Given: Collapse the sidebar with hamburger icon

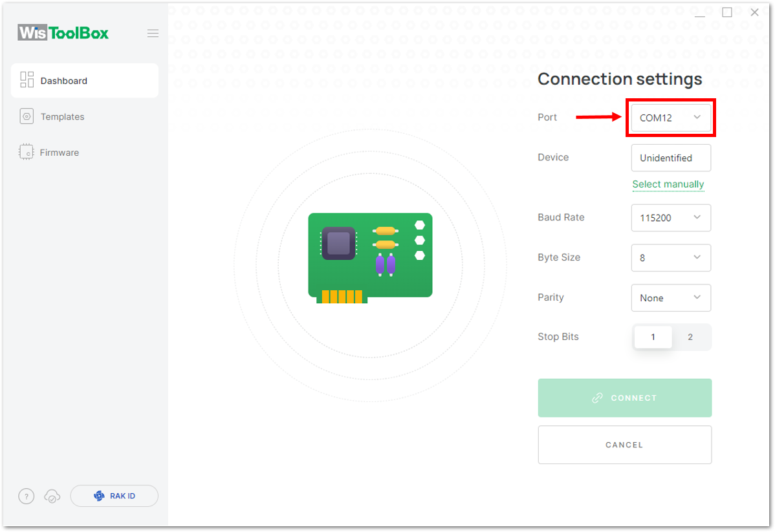Looking at the screenshot, I should (153, 33).
